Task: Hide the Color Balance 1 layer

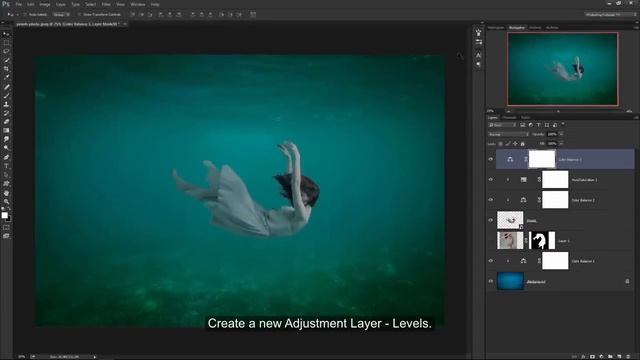Action: [x=491, y=261]
